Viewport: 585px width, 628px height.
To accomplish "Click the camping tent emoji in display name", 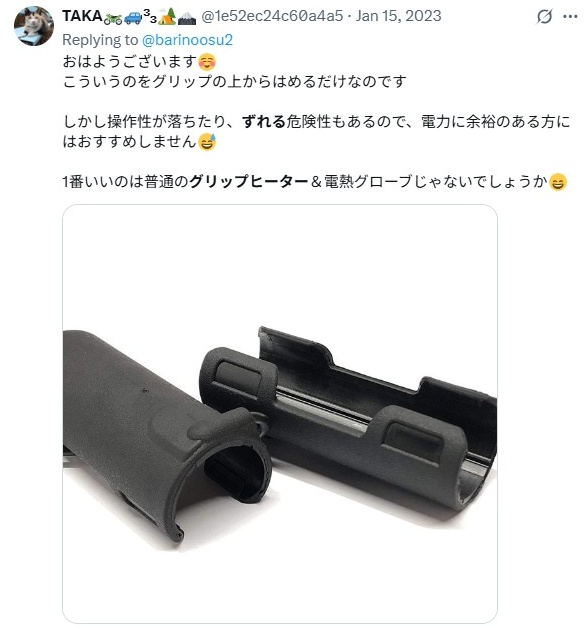I will 167,17.
